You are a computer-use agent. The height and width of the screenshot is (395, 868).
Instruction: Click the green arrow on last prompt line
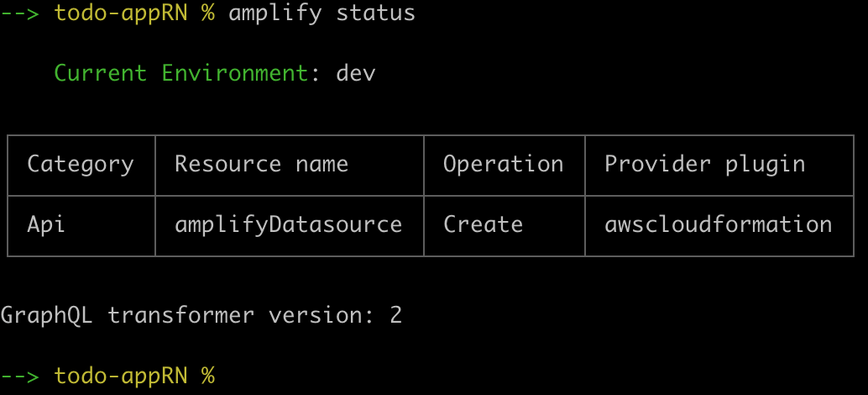[20, 376]
